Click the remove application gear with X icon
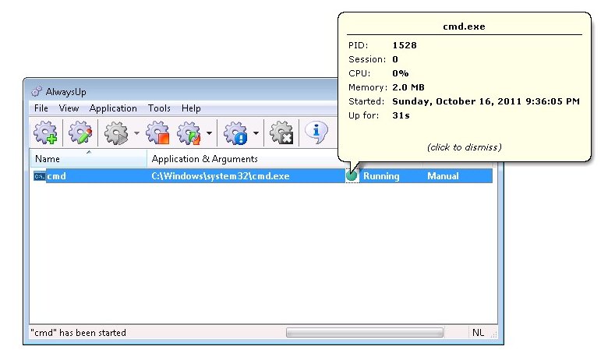 point(281,133)
